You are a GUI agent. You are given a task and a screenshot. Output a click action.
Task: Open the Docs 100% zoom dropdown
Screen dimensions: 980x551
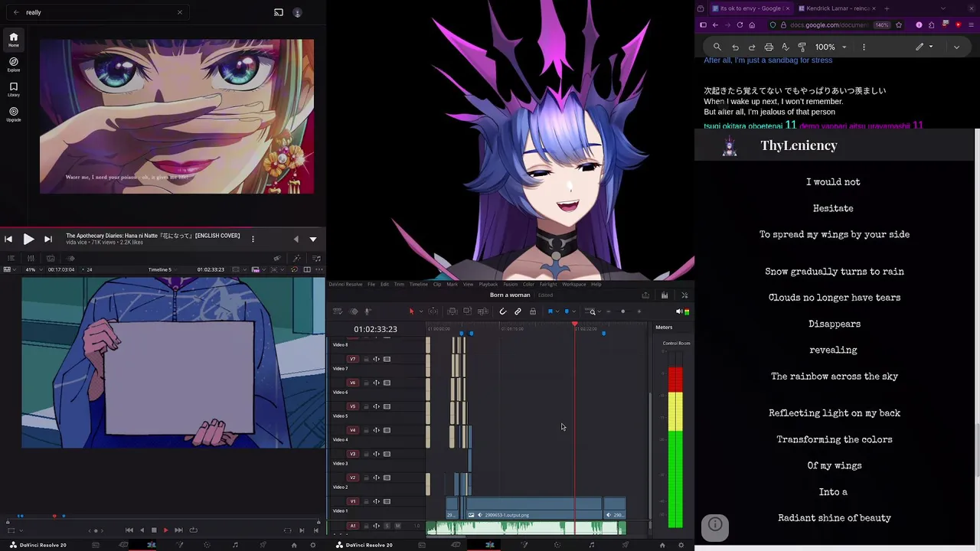coord(831,47)
